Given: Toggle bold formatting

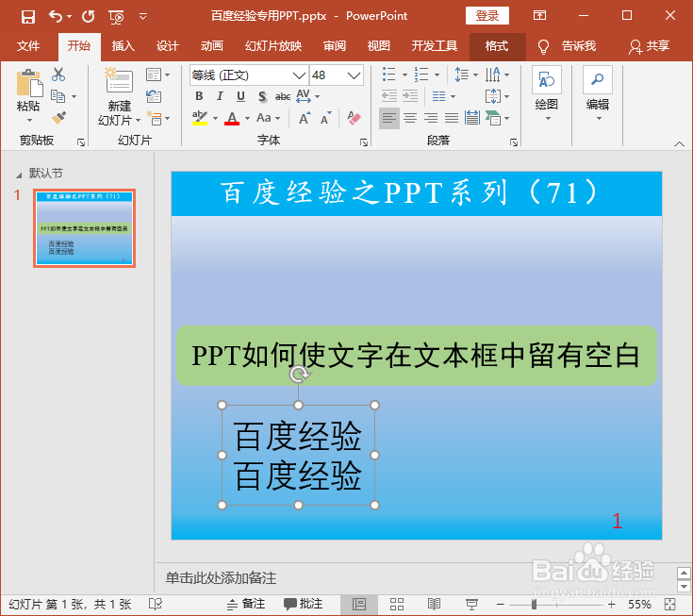Looking at the screenshot, I should coord(199,96).
